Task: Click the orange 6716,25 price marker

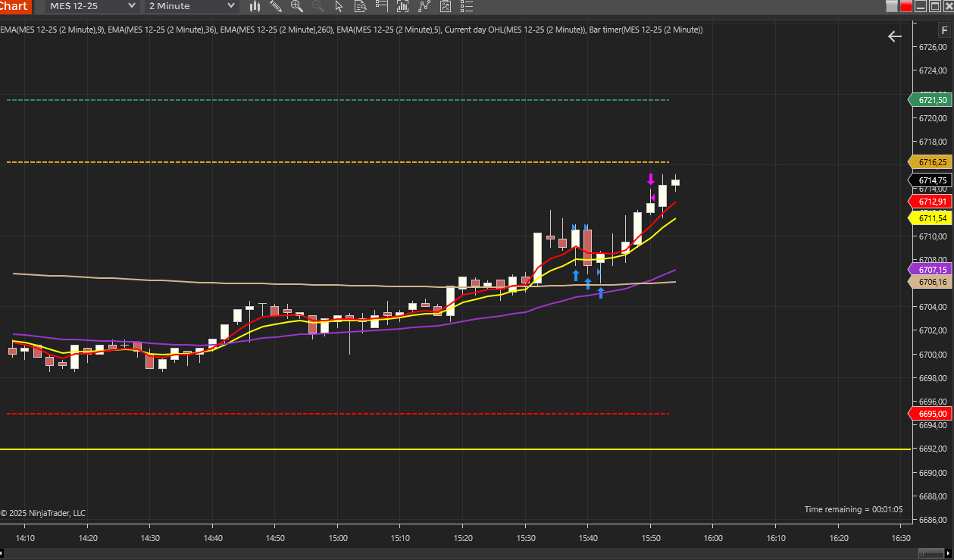Action: point(929,162)
